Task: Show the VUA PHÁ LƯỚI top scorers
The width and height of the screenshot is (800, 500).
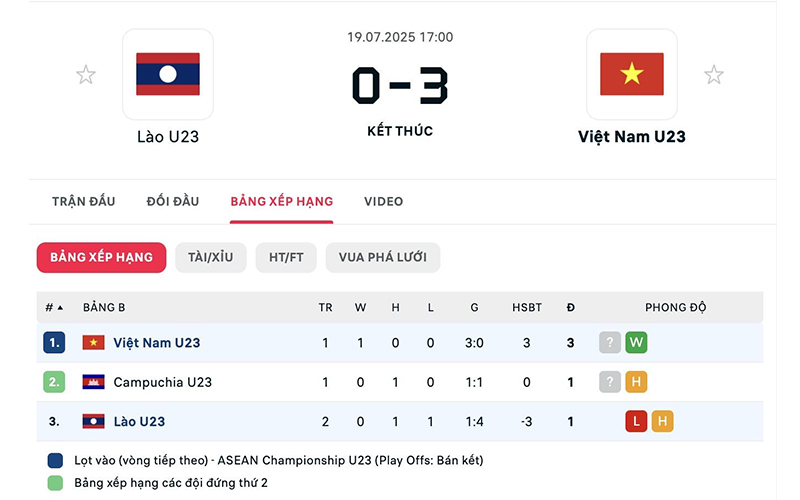Action: [383, 257]
